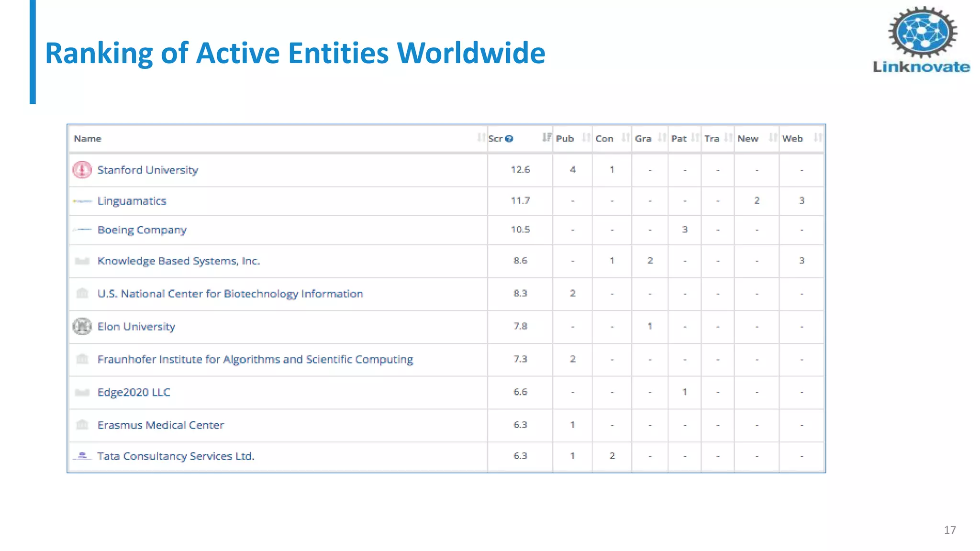The width and height of the screenshot is (980, 551).
Task: Open the Stanford University link
Action: coord(148,170)
